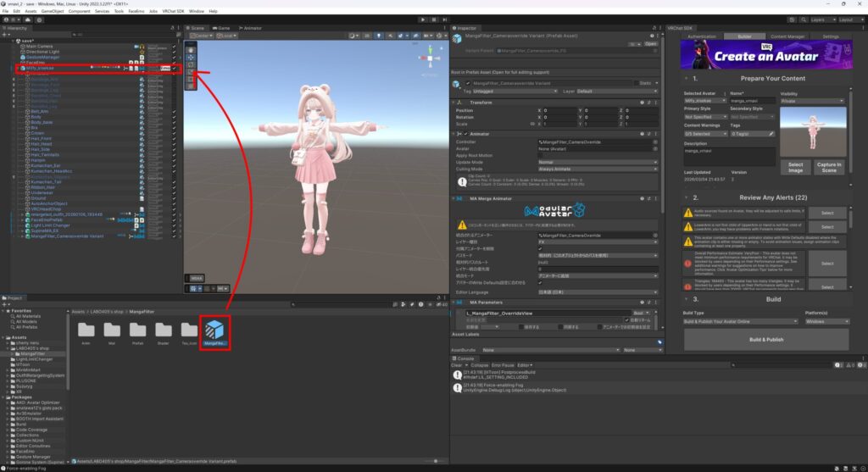Click the Capture In Scene button
Screen dimensions: 868x472
point(829,168)
